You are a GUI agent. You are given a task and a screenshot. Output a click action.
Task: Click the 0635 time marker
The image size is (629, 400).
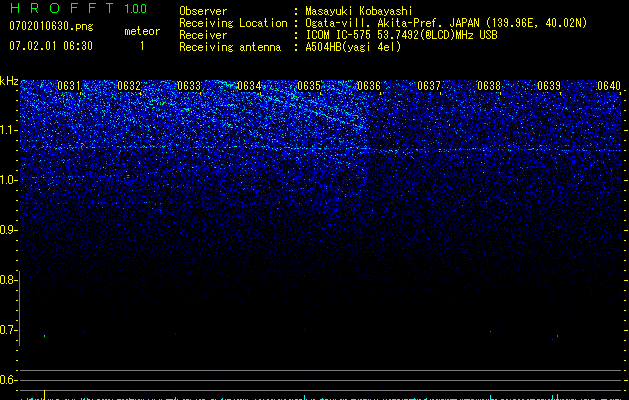click(309, 86)
